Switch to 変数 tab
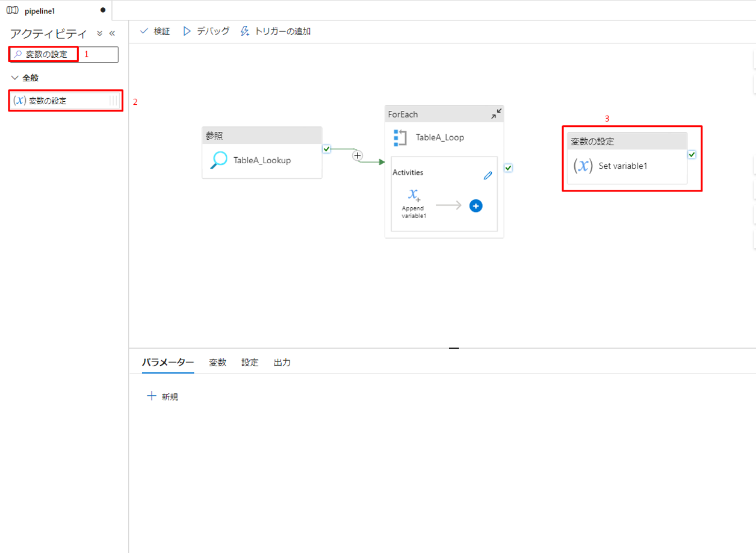 [217, 362]
